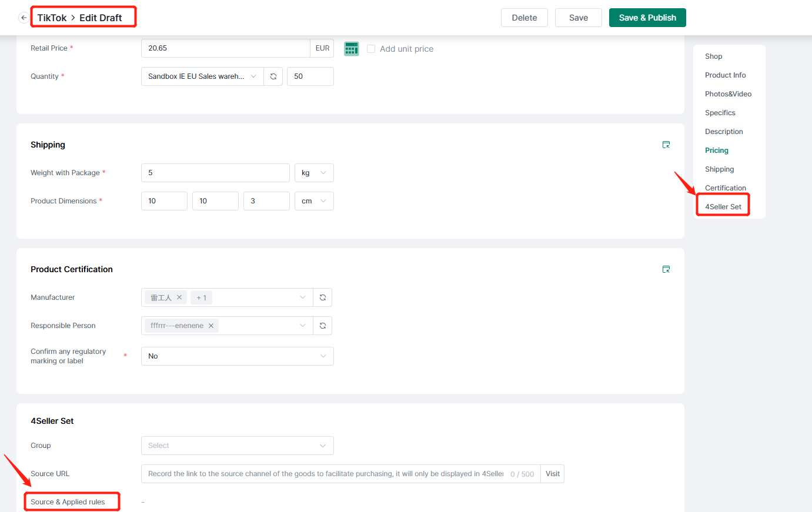Jump to the Description section
The image size is (812, 512).
724,132
